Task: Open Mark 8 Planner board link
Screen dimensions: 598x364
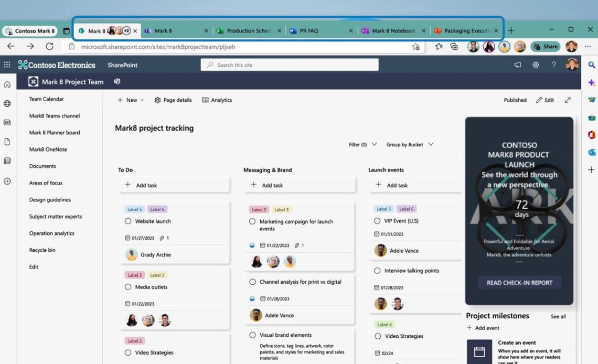Action: click(x=55, y=133)
